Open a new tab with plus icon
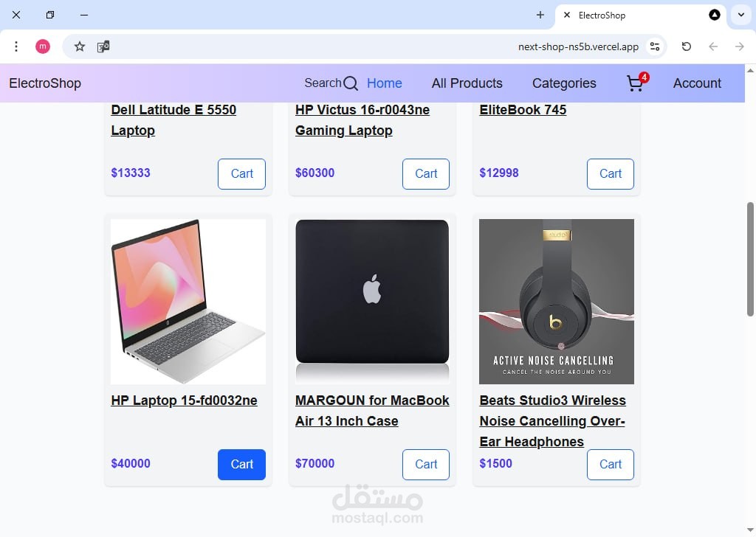 click(x=540, y=15)
